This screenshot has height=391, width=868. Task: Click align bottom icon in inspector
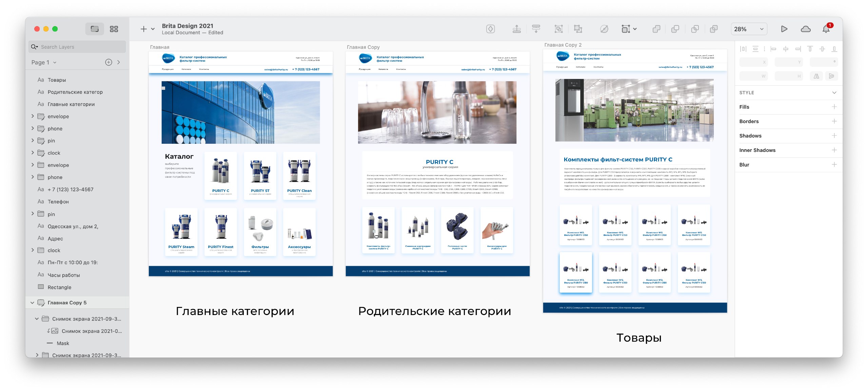(x=834, y=49)
